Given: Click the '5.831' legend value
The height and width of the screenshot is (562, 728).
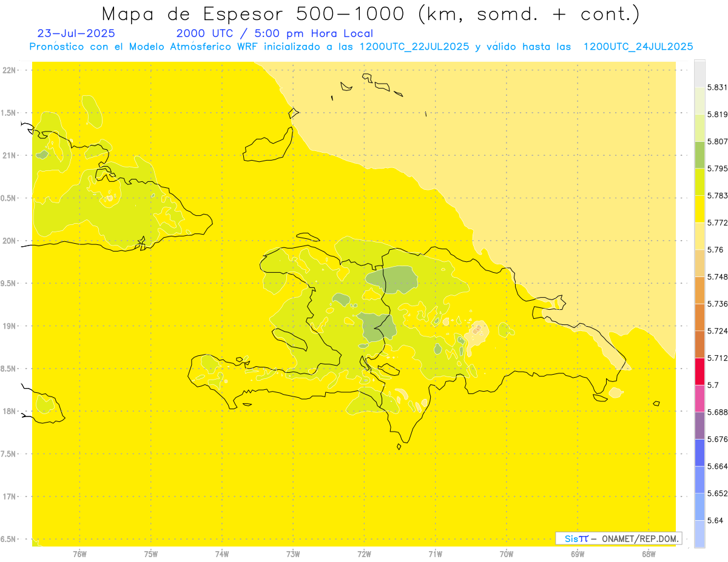Looking at the screenshot, I should pyautogui.click(x=717, y=87).
